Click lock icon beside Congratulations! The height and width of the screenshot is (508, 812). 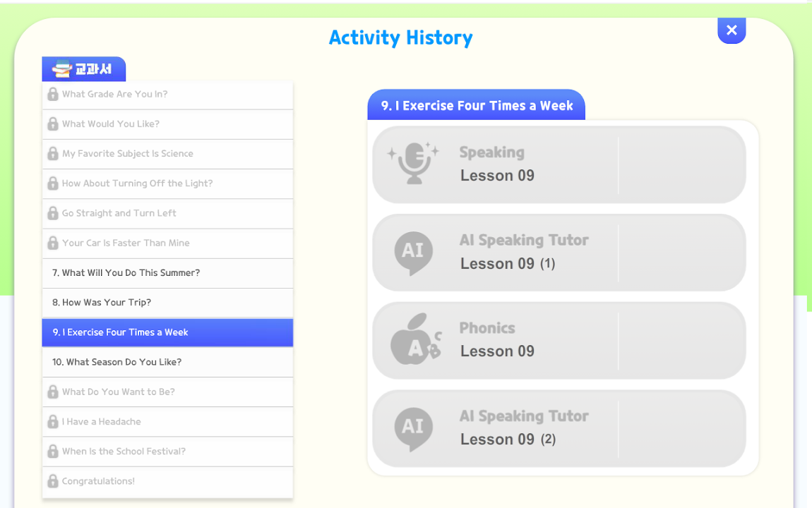tap(53, 480)
